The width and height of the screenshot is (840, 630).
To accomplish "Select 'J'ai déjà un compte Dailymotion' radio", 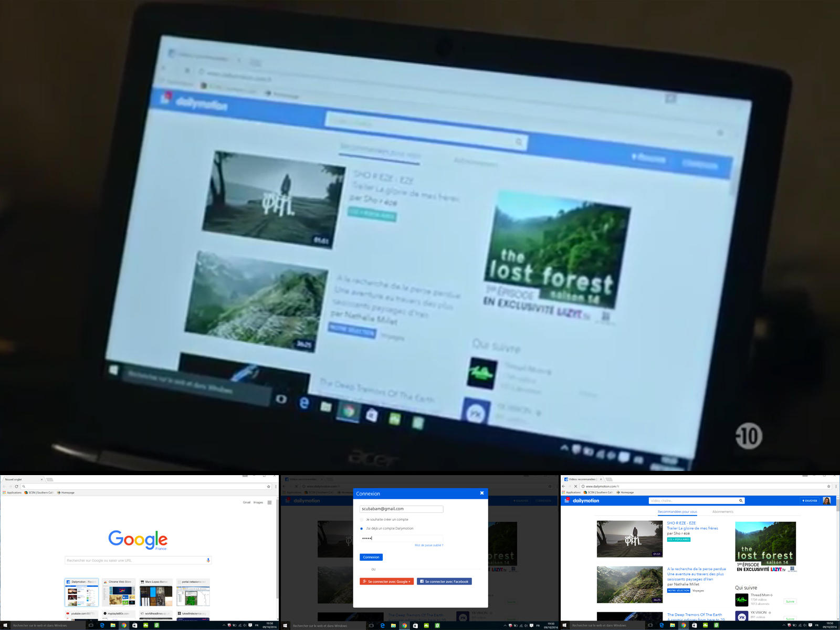I will coord(361,528).
